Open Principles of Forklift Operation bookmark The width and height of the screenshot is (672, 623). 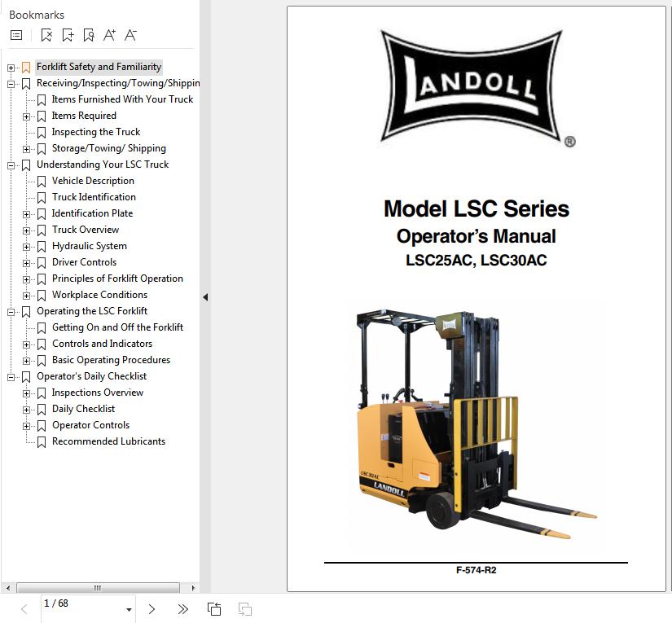pyautogui.click(x=117, y=279)
